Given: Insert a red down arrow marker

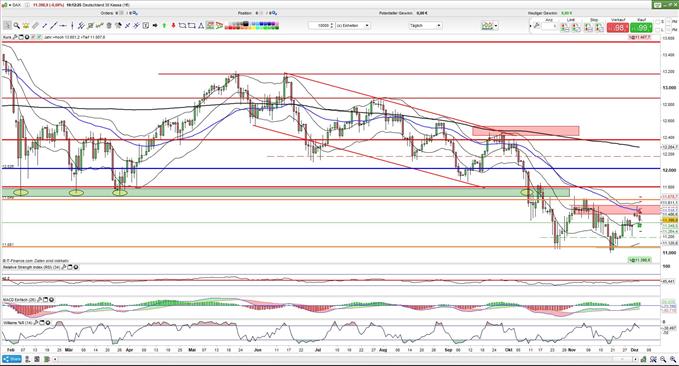Looking at the screenshot, I should (174, 26).
